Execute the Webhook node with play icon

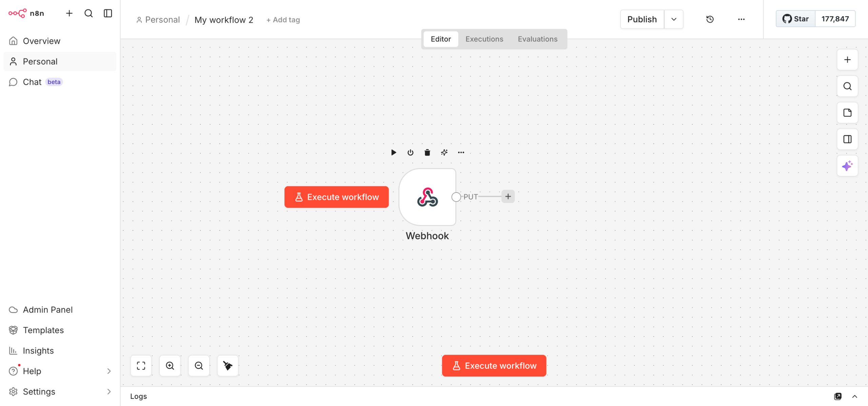[x=394, y=153]
